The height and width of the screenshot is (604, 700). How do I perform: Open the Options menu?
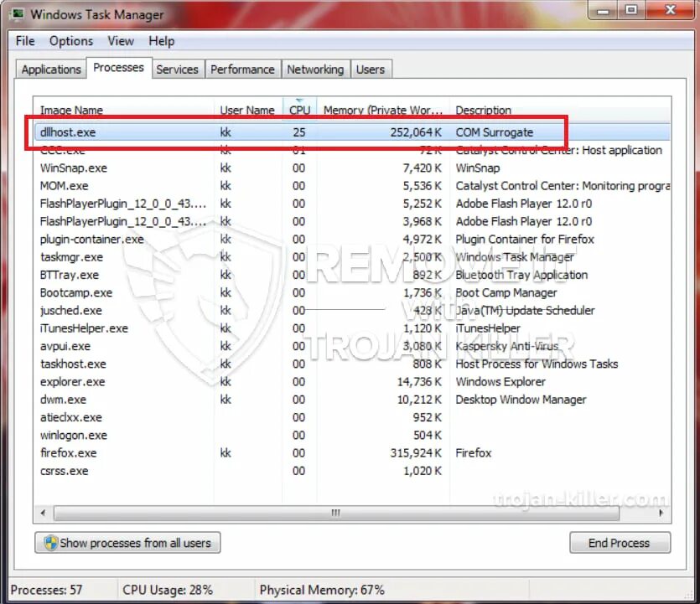(x=71, y=41)
